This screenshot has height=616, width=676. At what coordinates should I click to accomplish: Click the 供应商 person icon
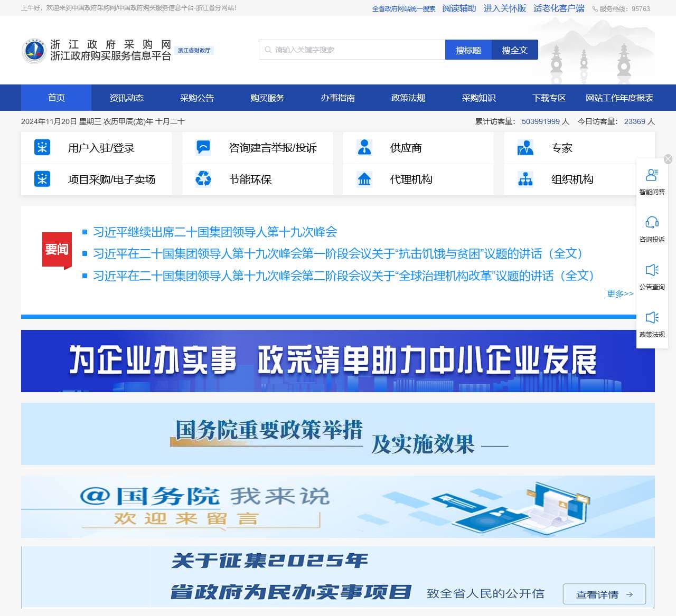click(x=364, y=147)
